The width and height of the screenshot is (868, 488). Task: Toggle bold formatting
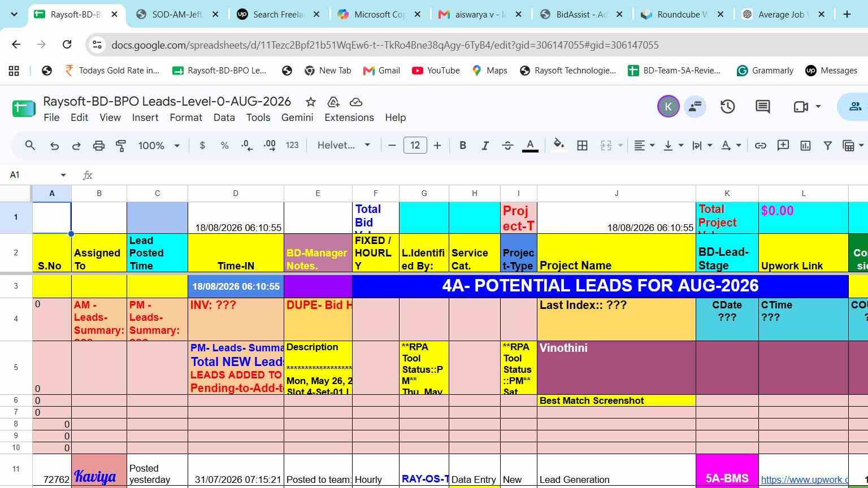point(463,146)
